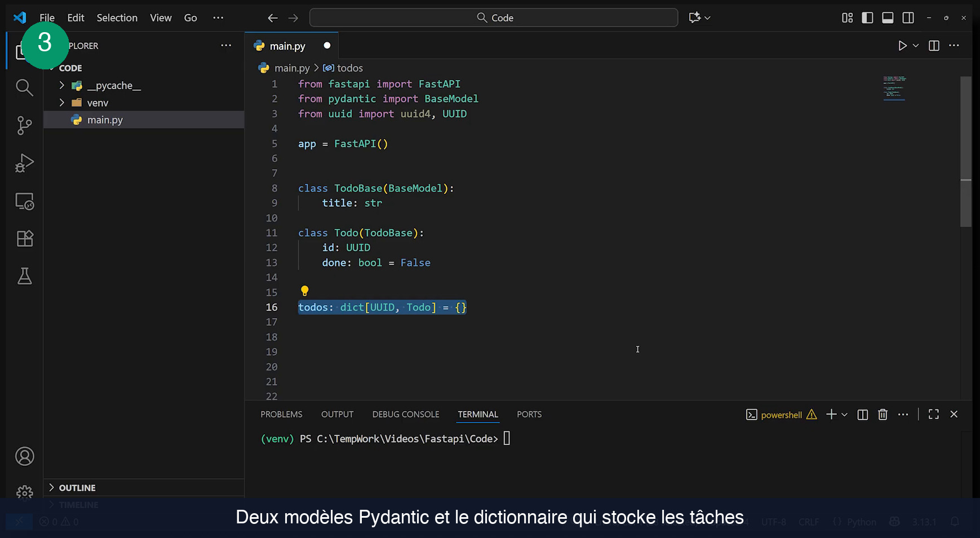Open the Copilot chat icon

click(x=695, y=17)
